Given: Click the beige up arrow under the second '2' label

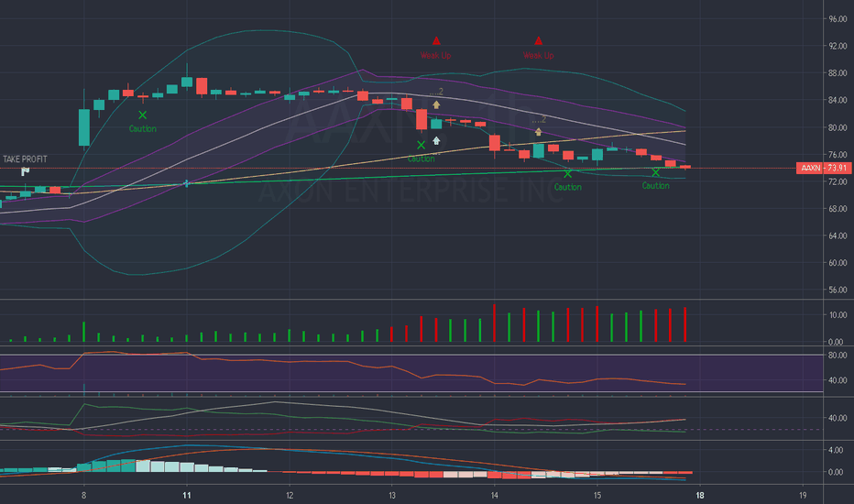Looking at the screenshot, I should pos(539,132).
